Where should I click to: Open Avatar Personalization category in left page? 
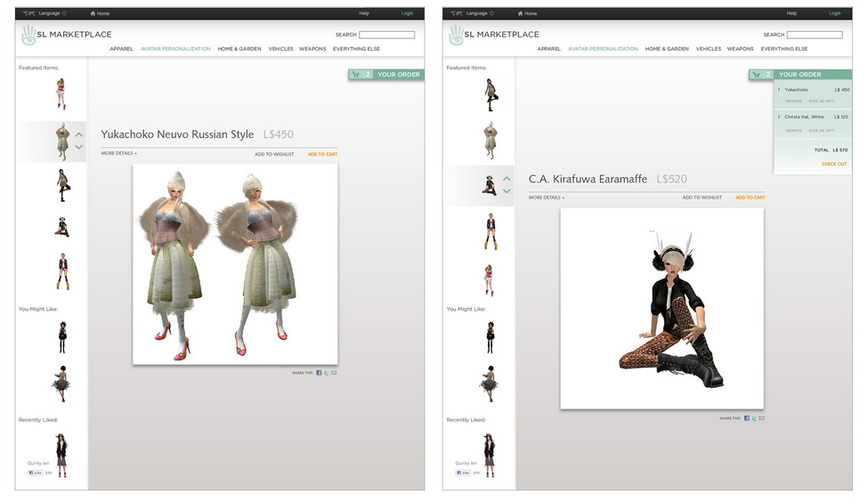(x=175, y=49)
